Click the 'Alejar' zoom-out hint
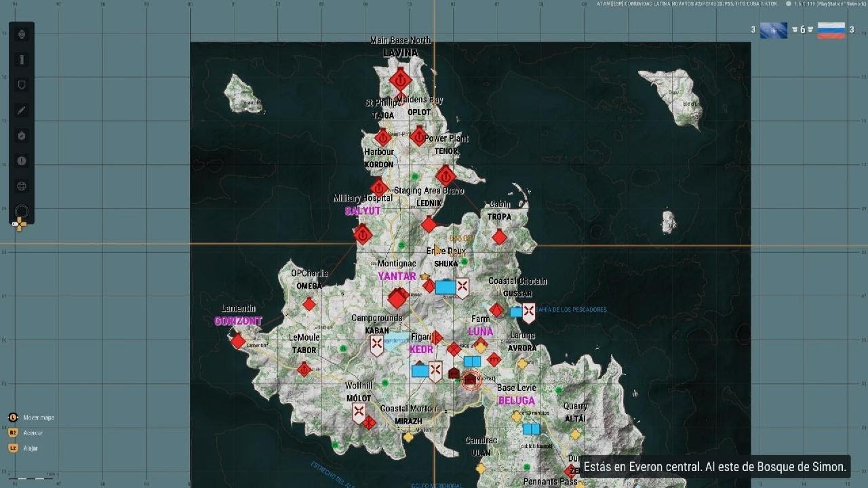Image resolution: width=868 pixels, height=488 pixels. 31,448
